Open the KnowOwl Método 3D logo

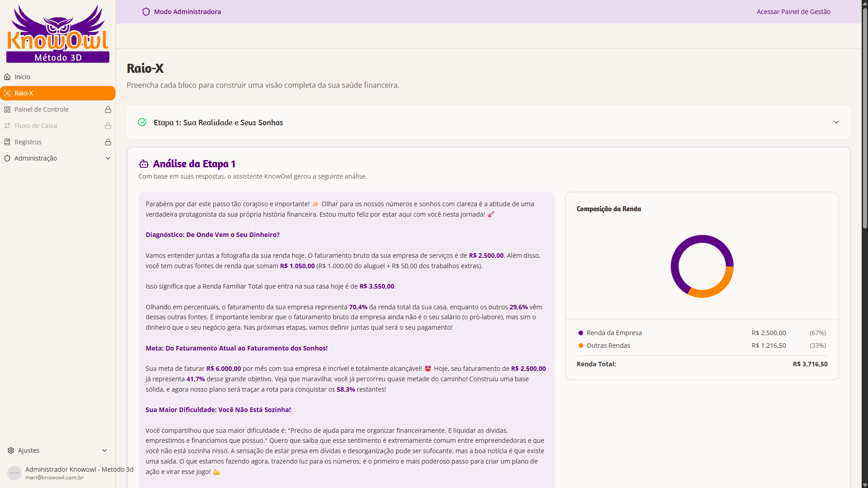(x=57, y=33)
